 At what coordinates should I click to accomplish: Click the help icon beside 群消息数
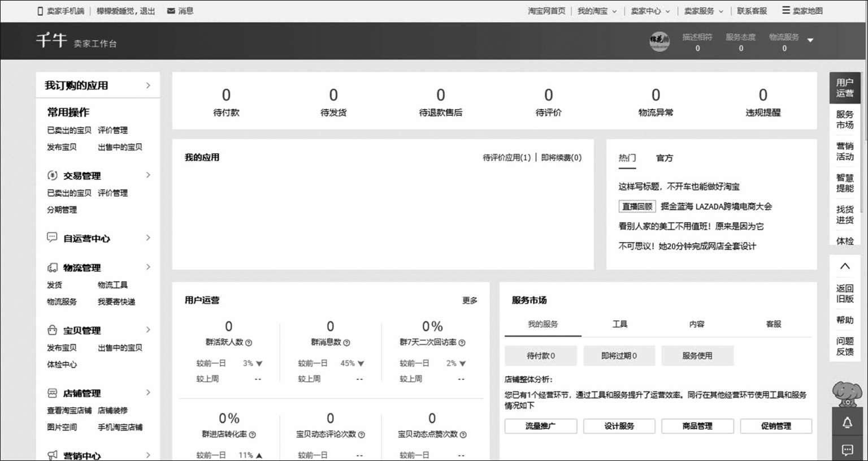[346, 343]
